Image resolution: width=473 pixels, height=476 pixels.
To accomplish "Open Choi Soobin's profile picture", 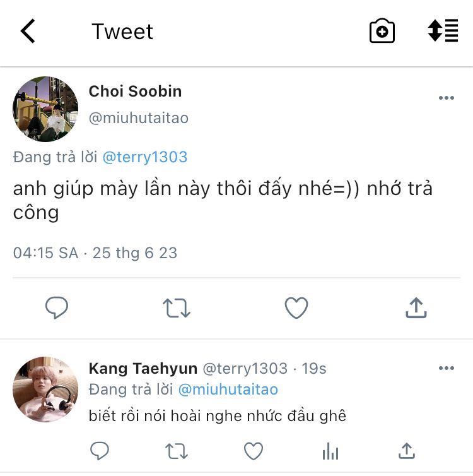I will (x=45, y=109).
